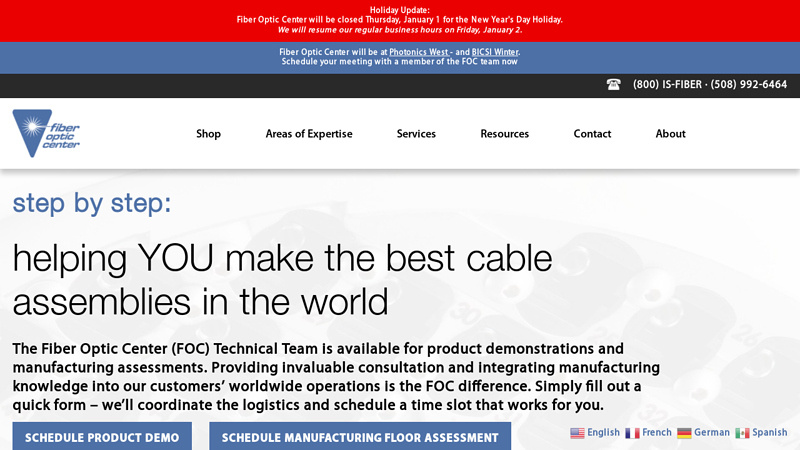This screenshot has height=450, width=800.
Task: Go to the Contact page
Action: (592, 134)
